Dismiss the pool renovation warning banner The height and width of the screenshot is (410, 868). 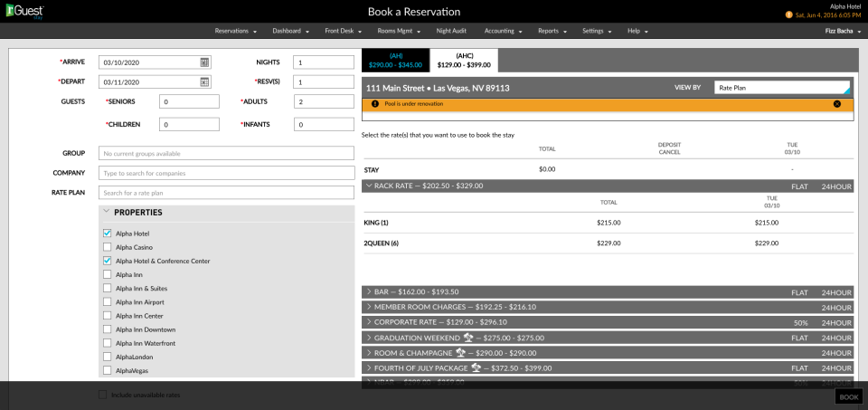tap(837, 103)
